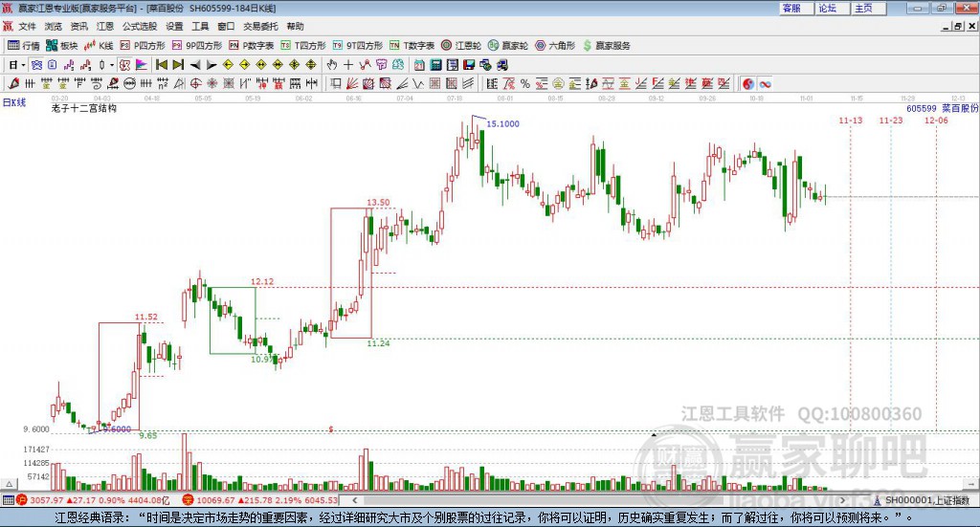Select the Gann fan lines tool
This screenshot has height=527, width=980.
tap(352, 83)
